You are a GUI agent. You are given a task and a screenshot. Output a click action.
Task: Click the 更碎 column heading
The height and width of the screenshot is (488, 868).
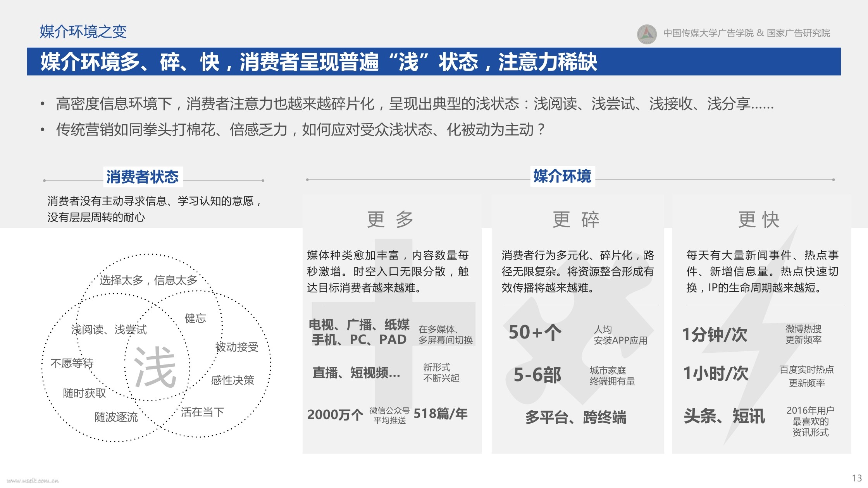coord(576,220)
